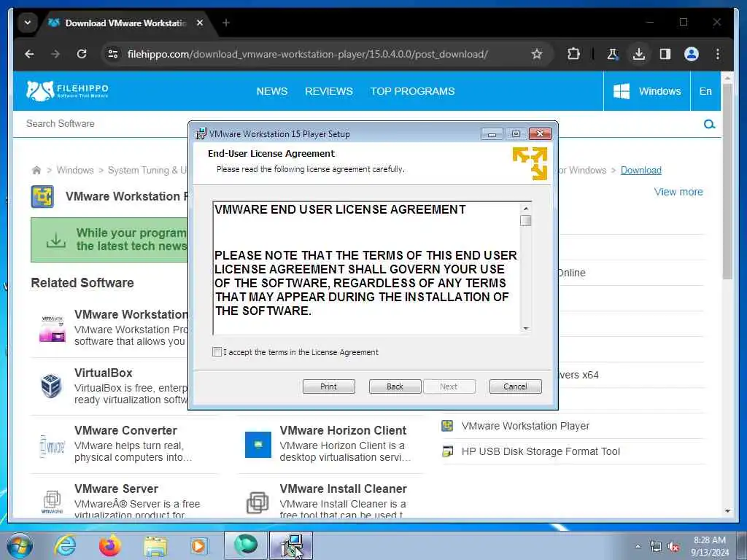Open VMware Converter related software entry
The image size is (747, 560).
coord(125,430)
